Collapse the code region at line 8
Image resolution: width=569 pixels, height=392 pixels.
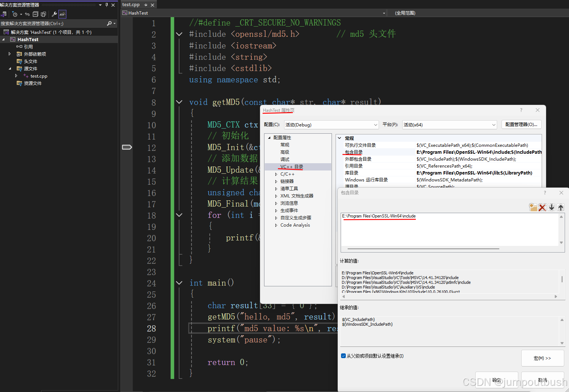pos(179,102)
